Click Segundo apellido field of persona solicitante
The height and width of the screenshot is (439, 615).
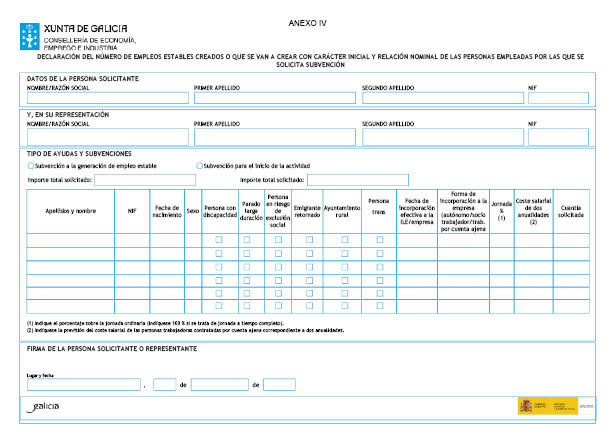coord(443,98)
